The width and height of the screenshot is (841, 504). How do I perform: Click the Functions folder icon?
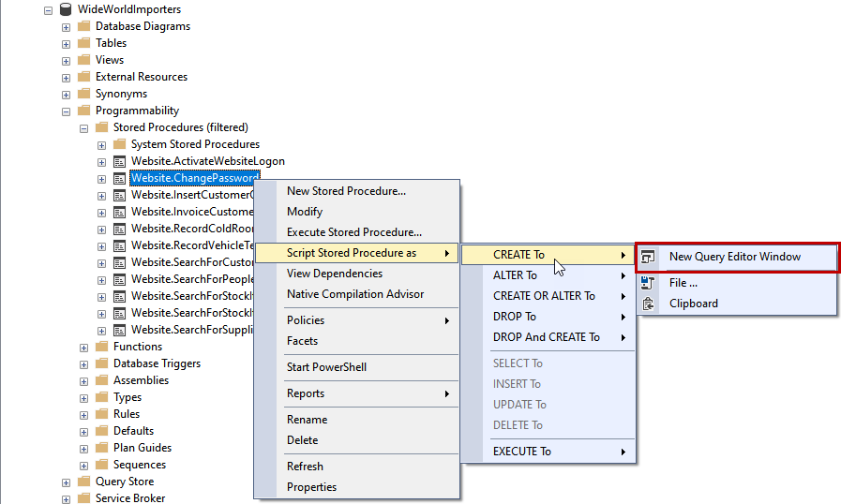(x=101, y=347)
